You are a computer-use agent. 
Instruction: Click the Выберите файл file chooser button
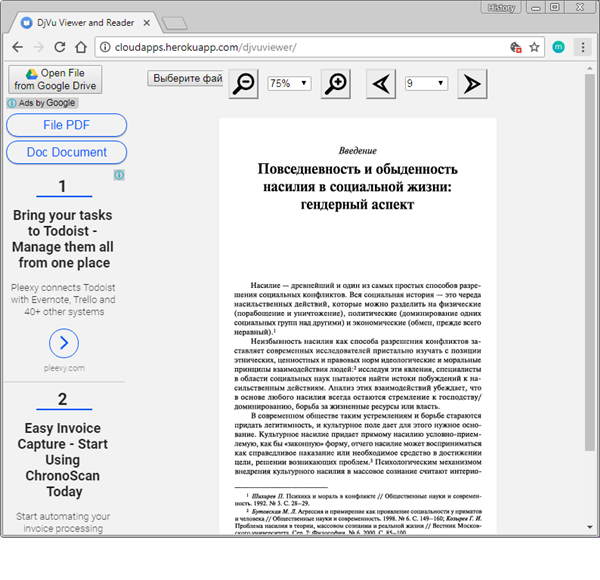186,78
